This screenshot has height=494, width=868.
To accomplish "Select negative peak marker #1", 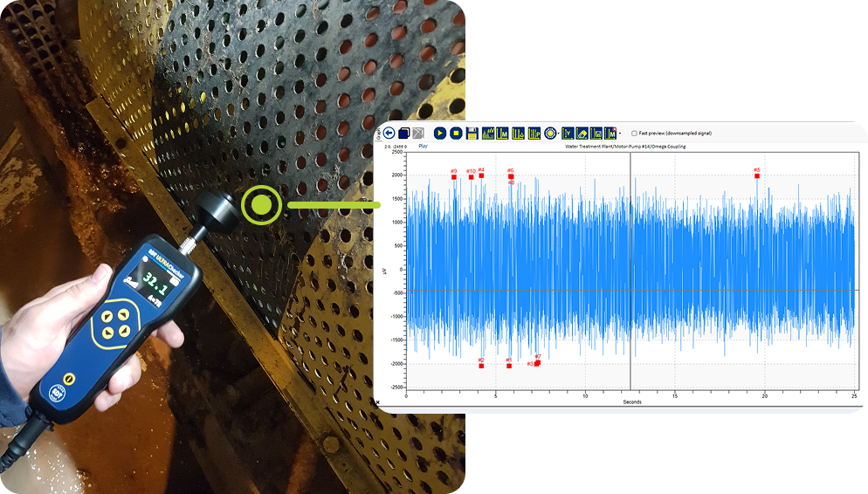I will [x=509, y=366].
